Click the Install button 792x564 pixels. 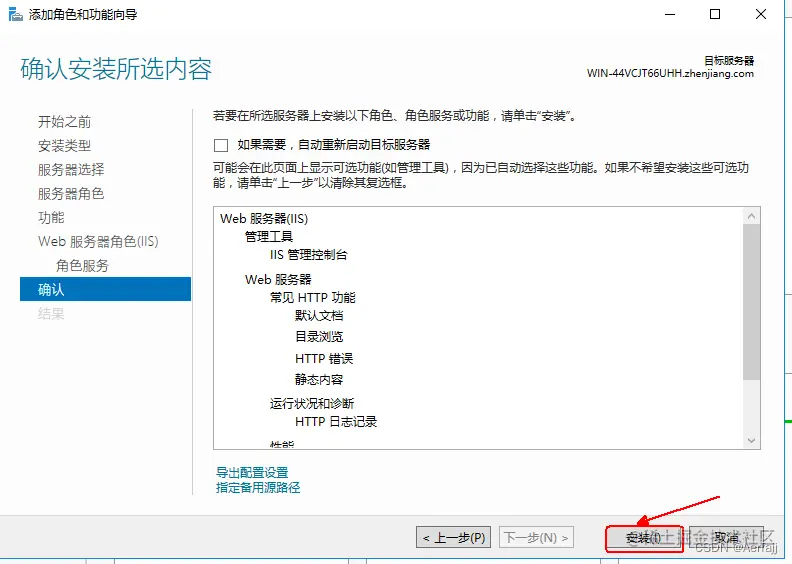pyautogui.click(x=644, y=538)
